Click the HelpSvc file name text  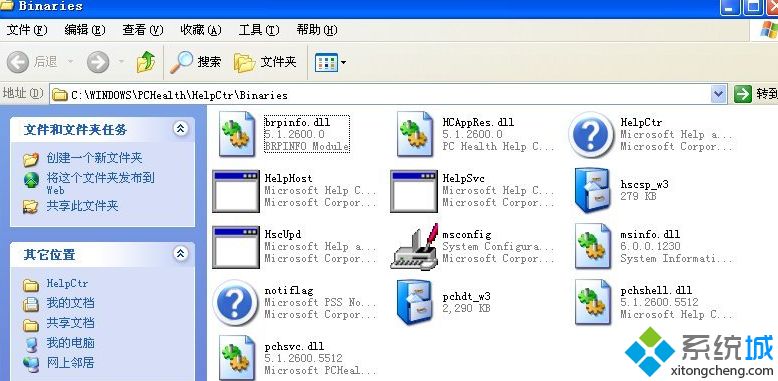[463, 178]
